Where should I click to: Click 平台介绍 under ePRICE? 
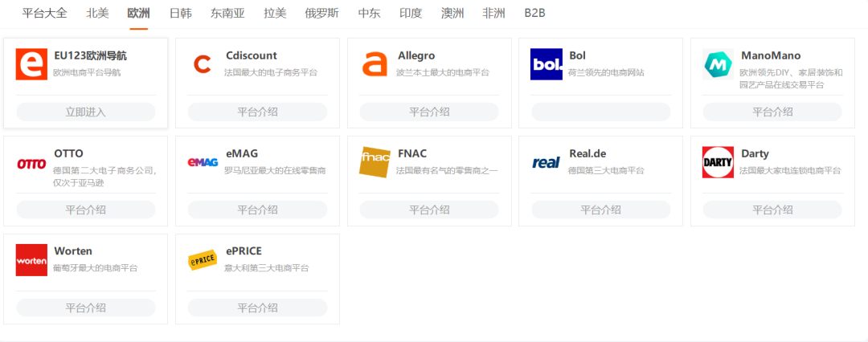point(257,307)
